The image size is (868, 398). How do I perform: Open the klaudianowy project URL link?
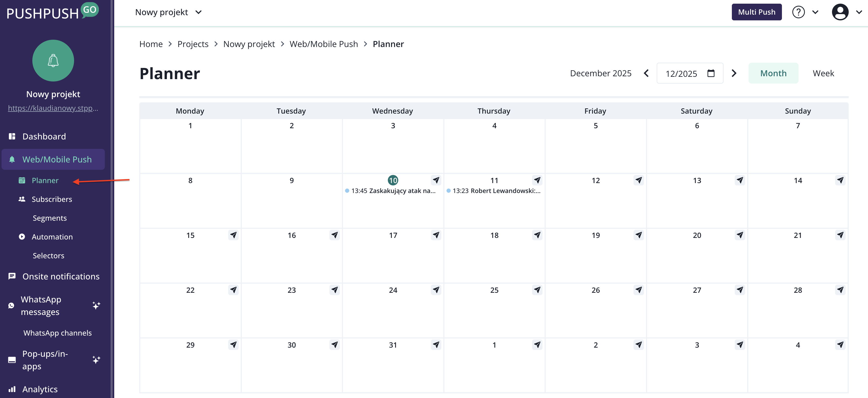point(53,108)
